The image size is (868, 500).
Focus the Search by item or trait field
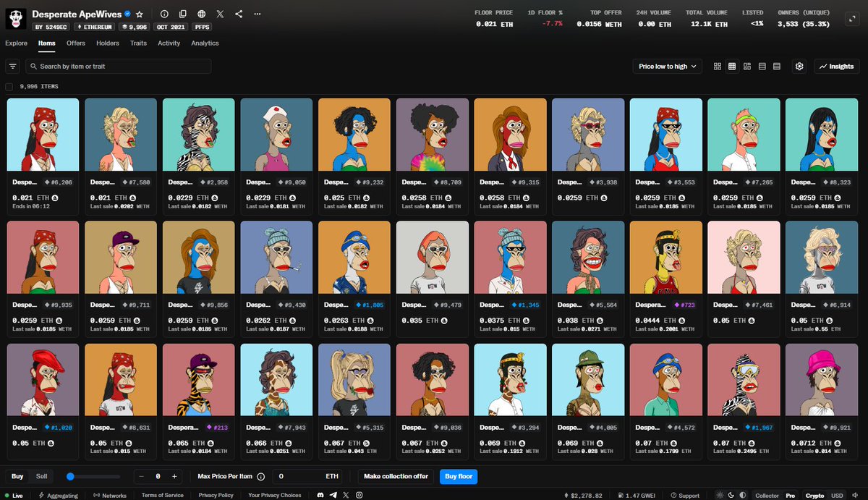pyautogui.click(x=119, y=66)
